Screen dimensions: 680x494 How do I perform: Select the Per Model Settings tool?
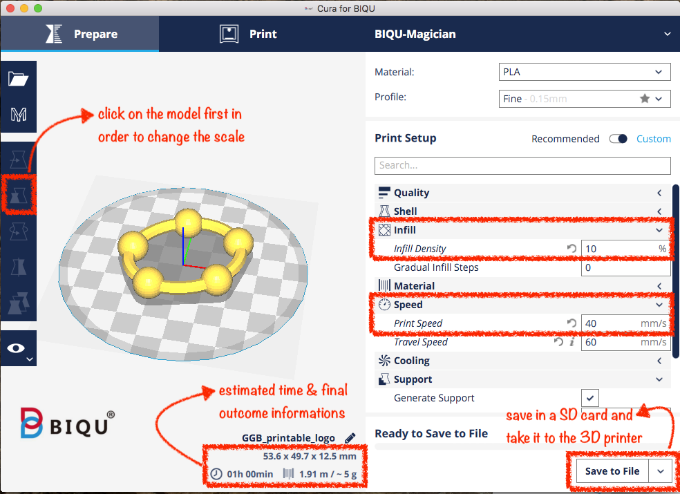18,302
